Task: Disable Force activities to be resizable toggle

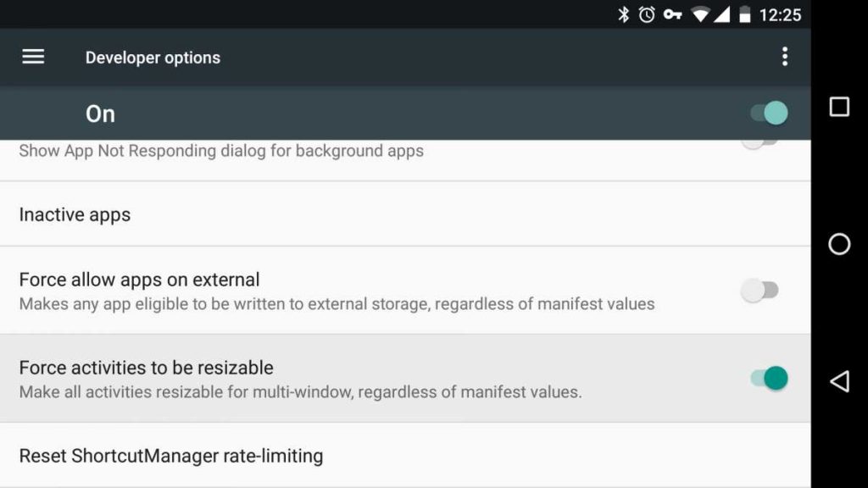Action: pos(769,378)
